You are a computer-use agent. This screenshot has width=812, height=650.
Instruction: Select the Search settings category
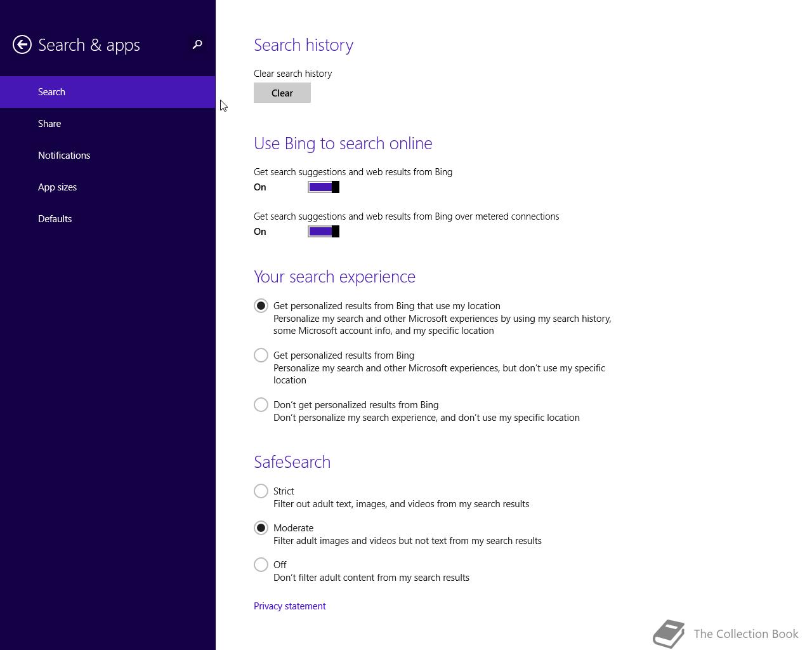click(x=107, y=92)
